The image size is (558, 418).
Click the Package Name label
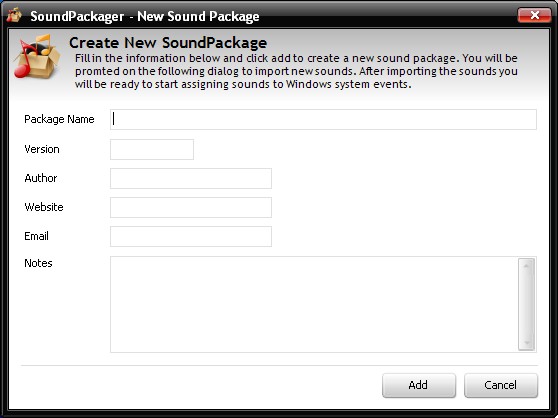point(59,119)
